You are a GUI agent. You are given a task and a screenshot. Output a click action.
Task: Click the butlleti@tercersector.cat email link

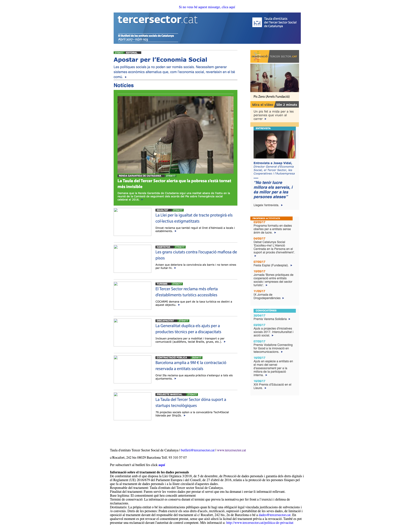[198, 450]
